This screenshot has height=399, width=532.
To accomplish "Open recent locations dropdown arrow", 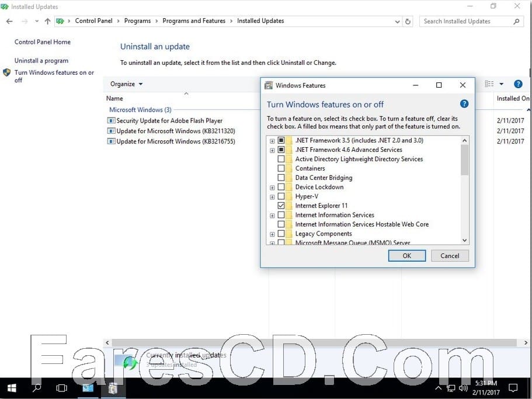I will point(36,22).
